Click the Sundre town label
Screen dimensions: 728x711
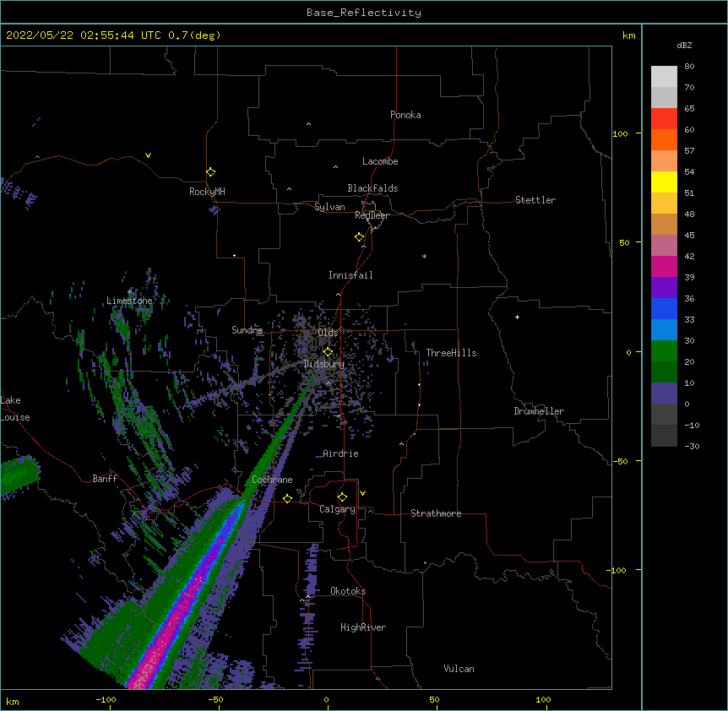[247, 330]
